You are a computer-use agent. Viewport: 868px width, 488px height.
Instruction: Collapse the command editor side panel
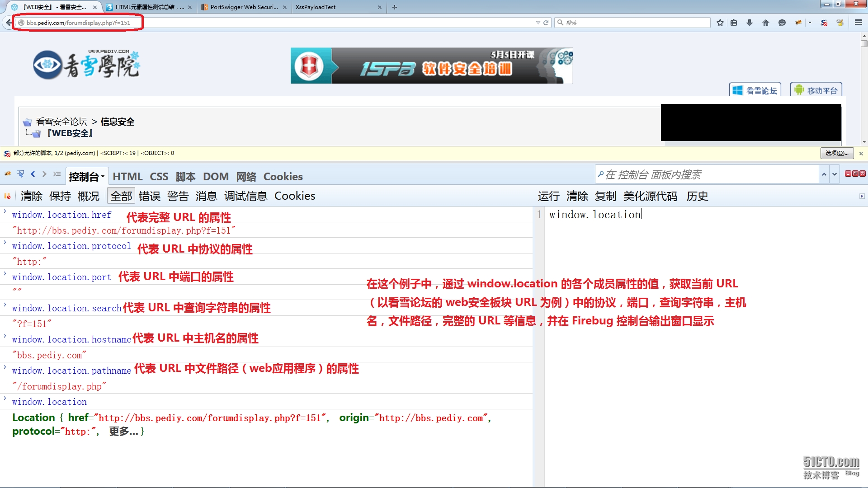point(862,196)
